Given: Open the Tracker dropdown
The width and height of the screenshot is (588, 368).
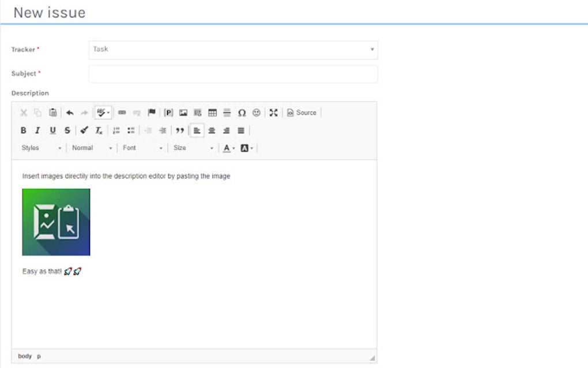Looking at the screenshot, I should tap(232, 50).
